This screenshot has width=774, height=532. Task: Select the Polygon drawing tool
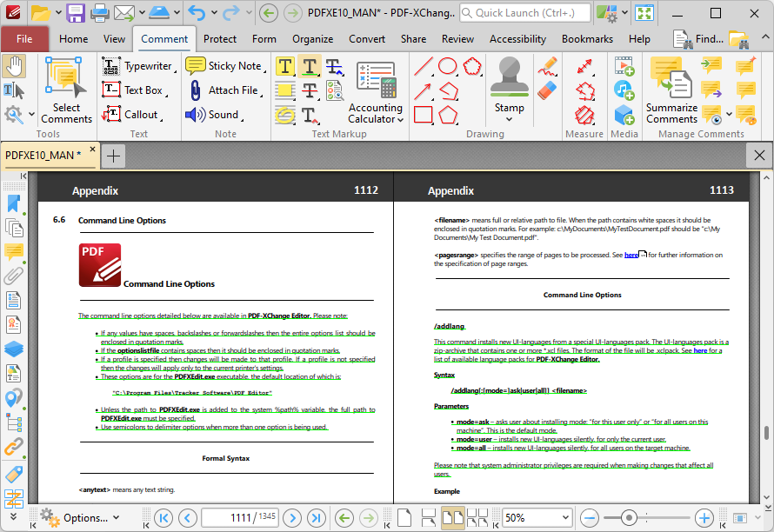click(x=448, y=115)
